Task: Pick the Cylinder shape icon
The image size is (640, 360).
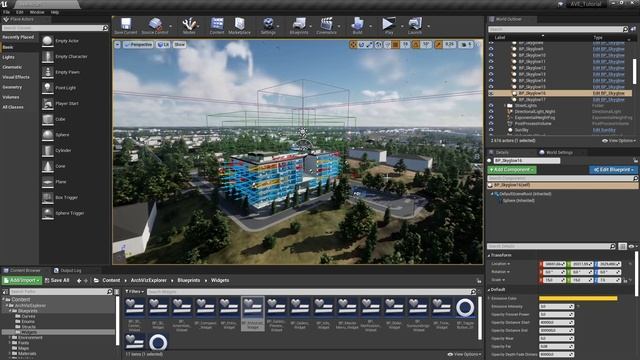Action: [x=47, y=150]
